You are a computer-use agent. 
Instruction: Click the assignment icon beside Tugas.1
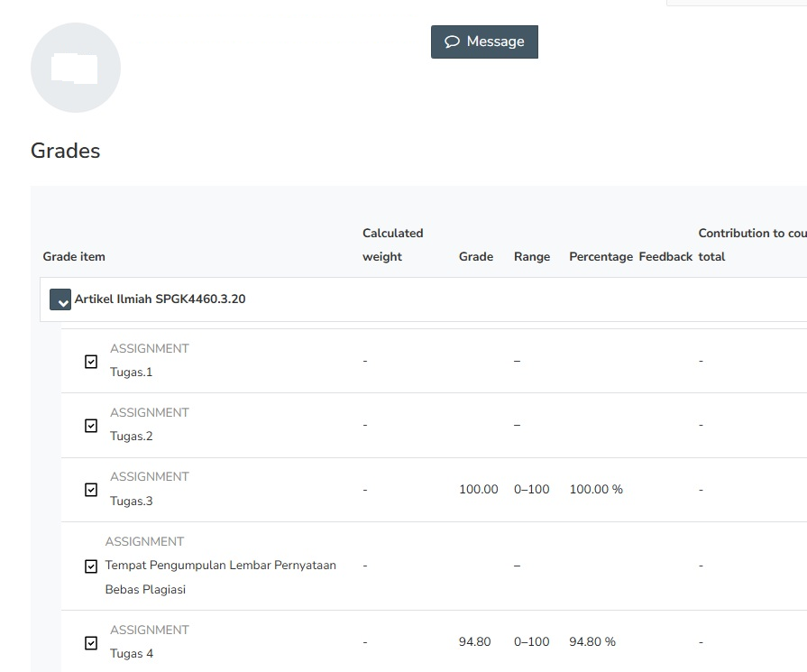[x=91, y=362]
